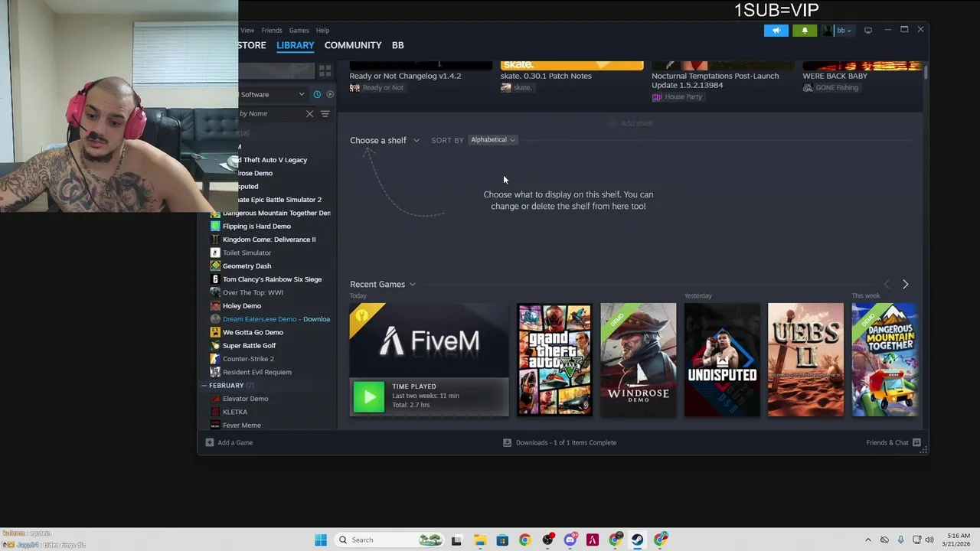The height and width of the screenshot is (551, 980).
Task: Select Kingdom Come: Deliverance II in list
Action: click(x=270, y=240)
